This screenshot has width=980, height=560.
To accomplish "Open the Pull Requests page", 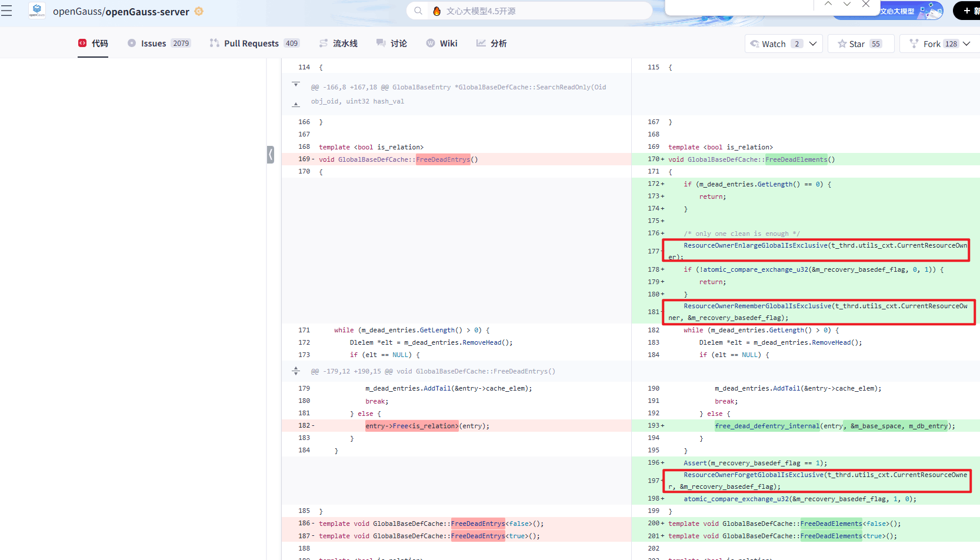I will (x=251, y=43).
